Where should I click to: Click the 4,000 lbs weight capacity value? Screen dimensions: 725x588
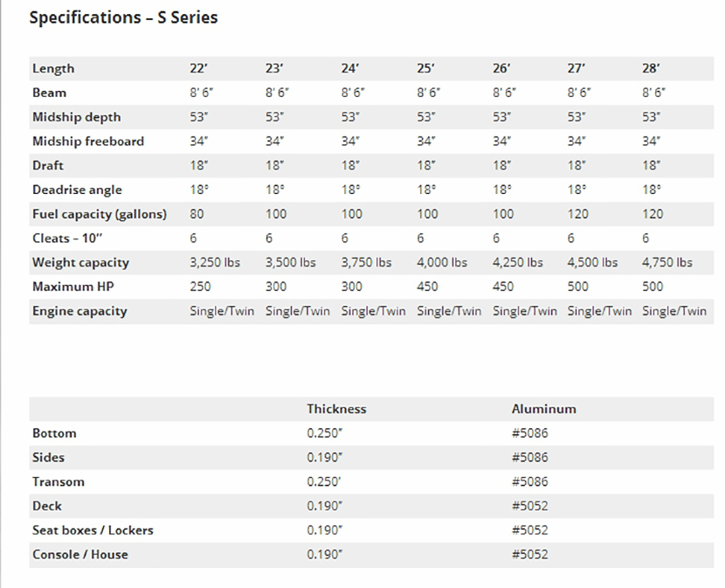(442, 262)
